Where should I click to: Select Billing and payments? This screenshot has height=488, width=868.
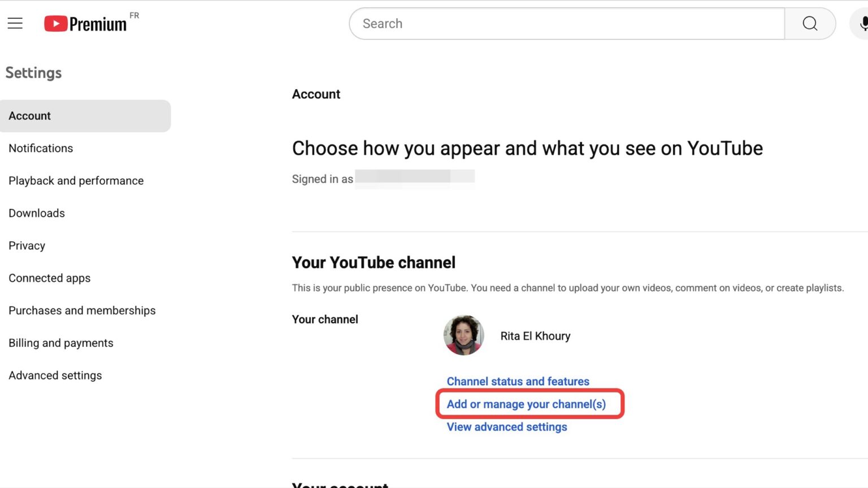point(60,343)
